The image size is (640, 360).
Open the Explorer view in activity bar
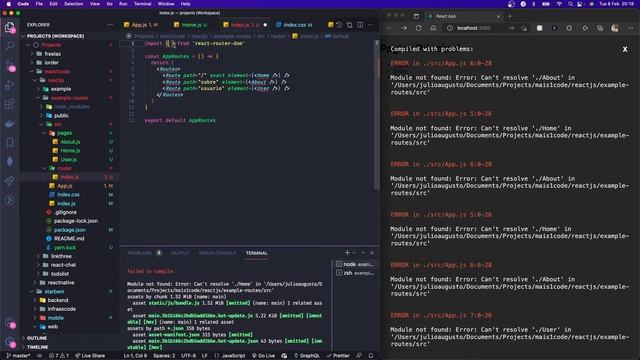(9, 27)
